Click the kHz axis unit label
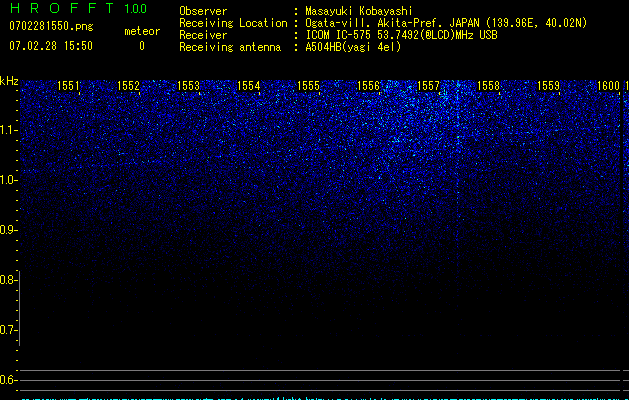 (9, 81)
